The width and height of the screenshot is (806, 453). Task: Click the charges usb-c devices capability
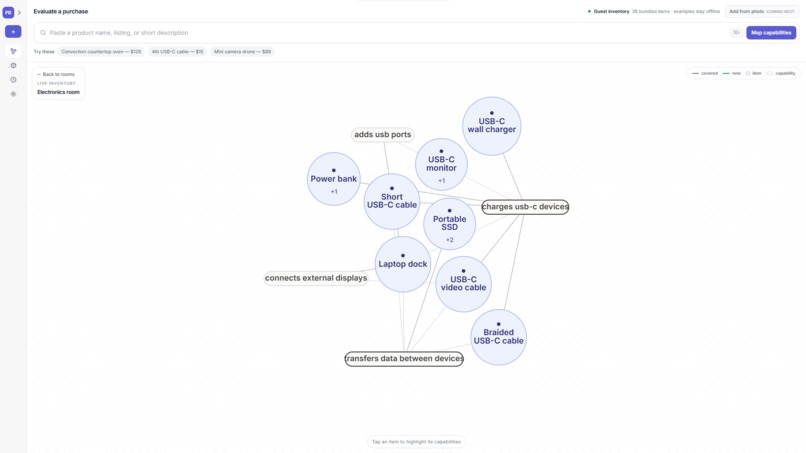(x=525, y=207)
